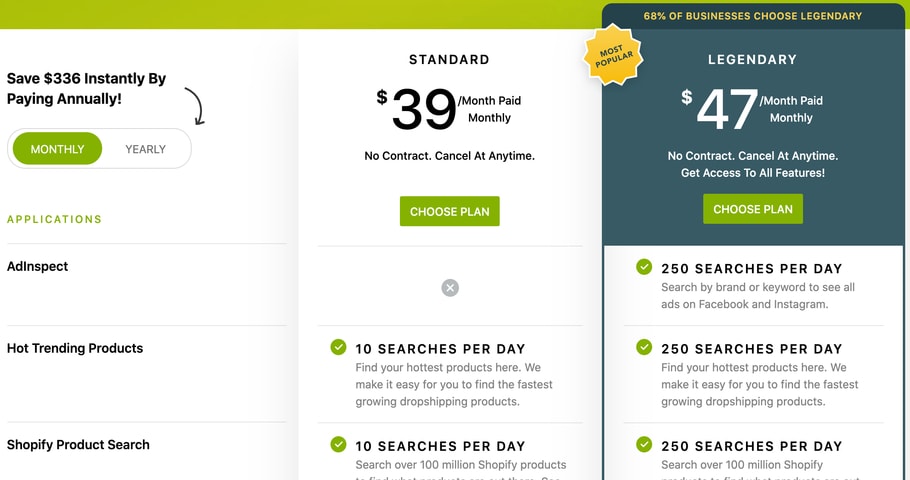Click green checkmark for Standard Shopify Product Search
This screenshot has width=910, height=480.
click(339, 445)
